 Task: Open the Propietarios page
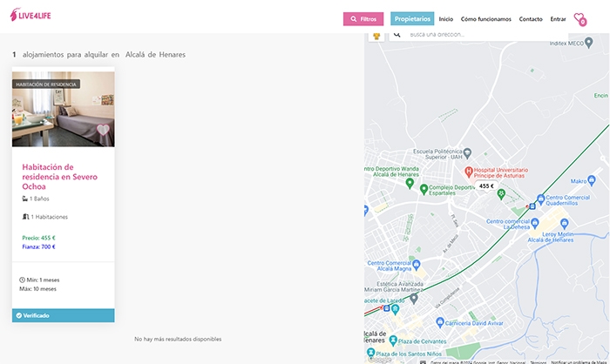[412, 18]
